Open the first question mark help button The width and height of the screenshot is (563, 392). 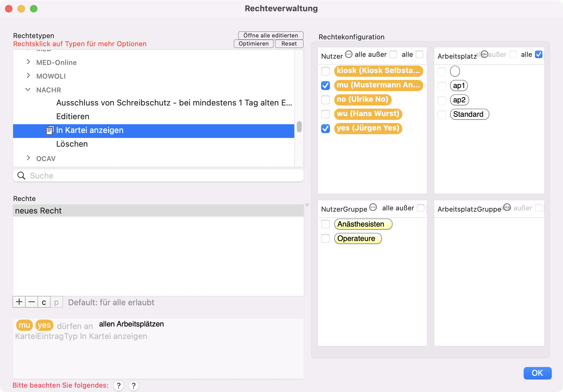[119, 386]
